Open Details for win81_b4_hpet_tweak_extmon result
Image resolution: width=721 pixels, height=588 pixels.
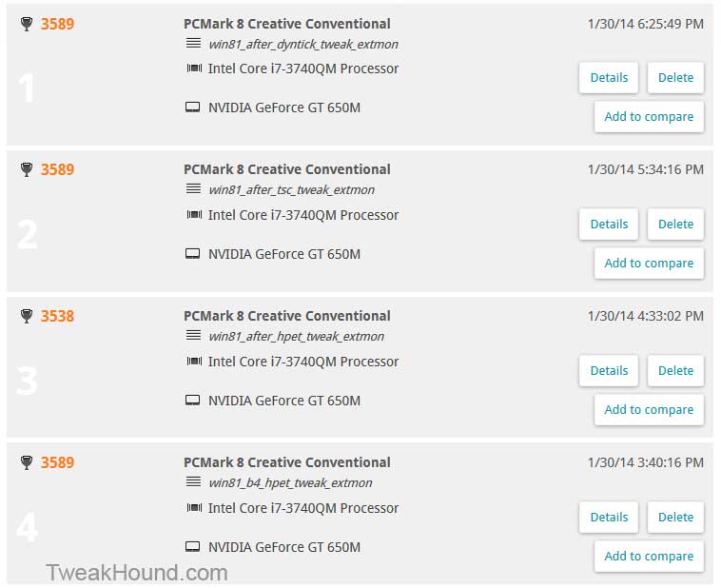[609, 518]
